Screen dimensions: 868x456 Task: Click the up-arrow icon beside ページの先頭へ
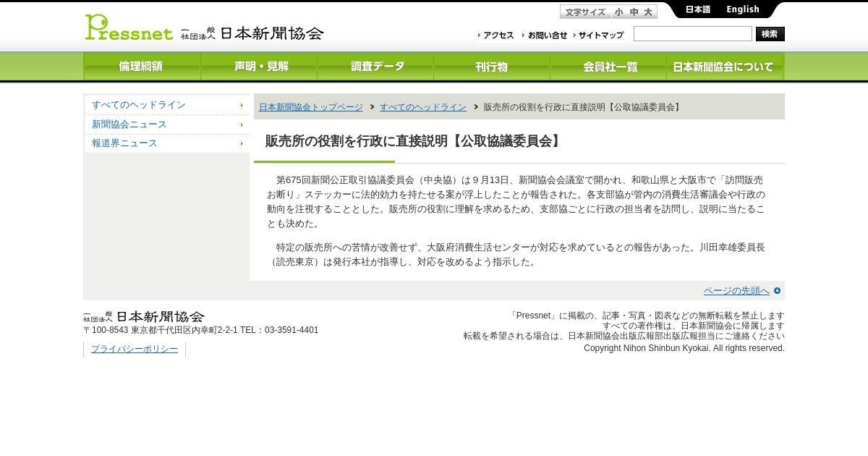pos(778,291)
